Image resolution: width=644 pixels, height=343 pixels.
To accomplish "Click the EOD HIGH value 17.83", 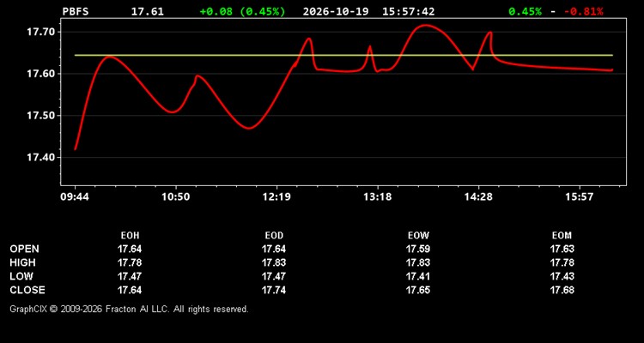I will pos(274,262).
